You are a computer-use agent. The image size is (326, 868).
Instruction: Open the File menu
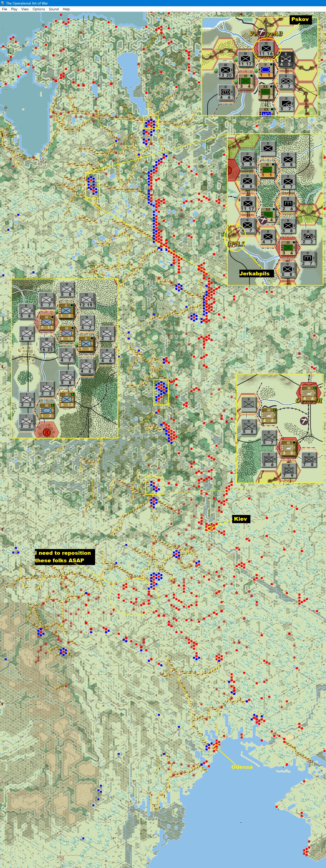click(4, 9)
